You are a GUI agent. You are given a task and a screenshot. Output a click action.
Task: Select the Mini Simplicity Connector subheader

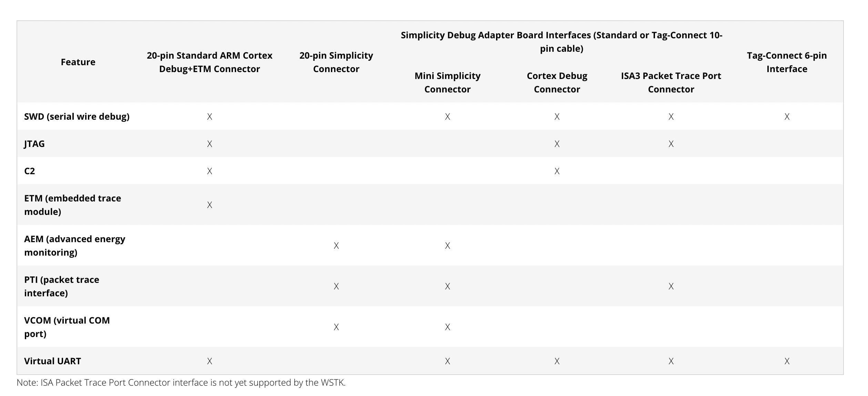coord(447,82)
